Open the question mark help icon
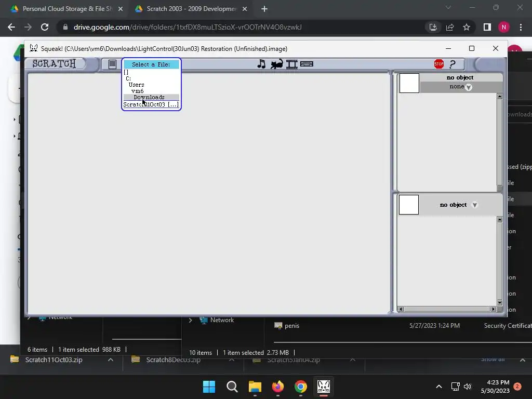 [x=453, y=64]
